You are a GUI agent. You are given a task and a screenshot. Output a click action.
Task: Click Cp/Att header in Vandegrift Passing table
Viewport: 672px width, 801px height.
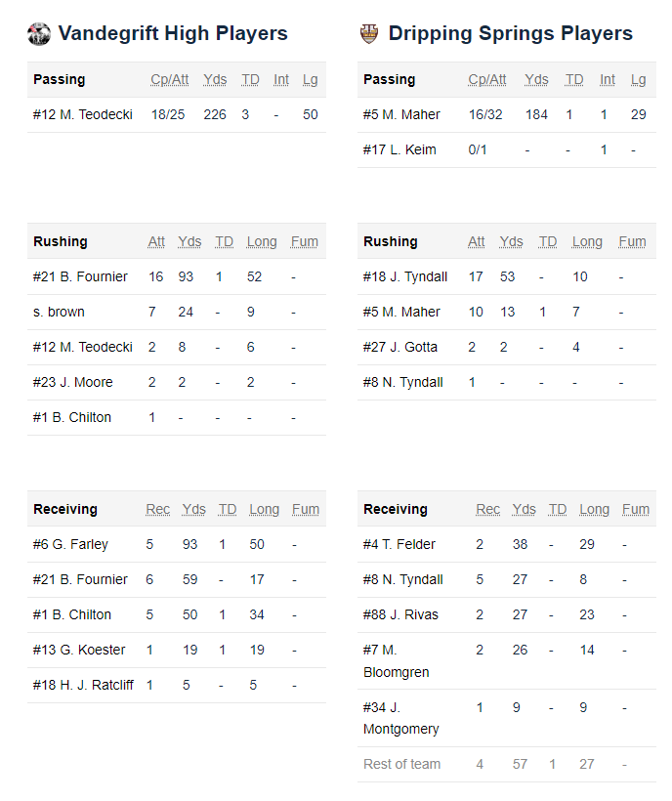(170, 80)
